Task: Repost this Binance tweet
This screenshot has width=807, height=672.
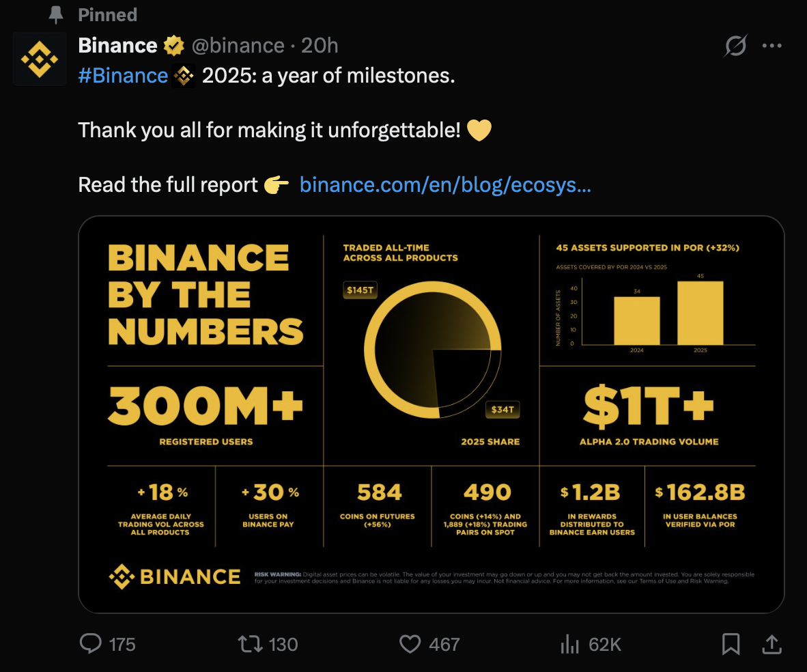Action: coord(249,644)
